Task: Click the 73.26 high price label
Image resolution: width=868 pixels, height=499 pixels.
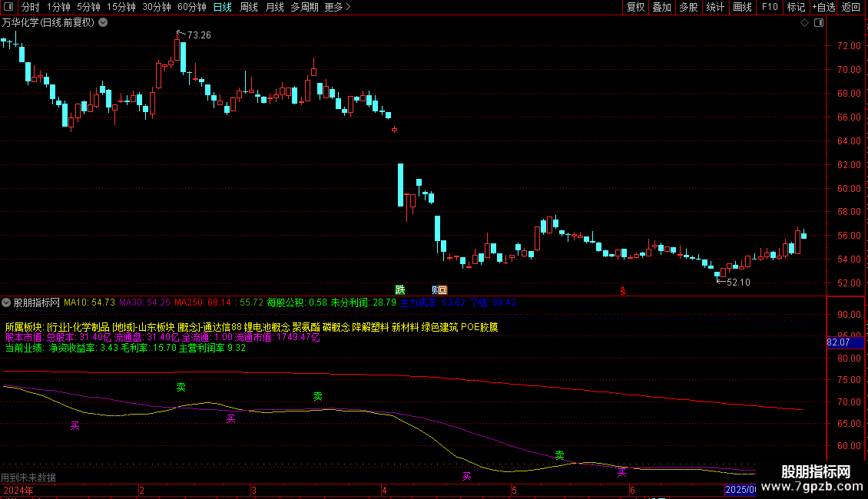Action: point(199,35)
